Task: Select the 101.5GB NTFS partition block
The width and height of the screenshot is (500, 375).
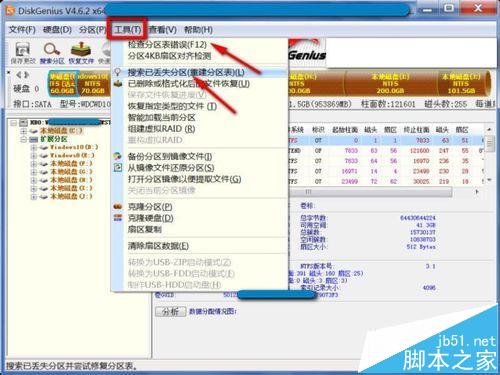Action: [x=461, y=83]
